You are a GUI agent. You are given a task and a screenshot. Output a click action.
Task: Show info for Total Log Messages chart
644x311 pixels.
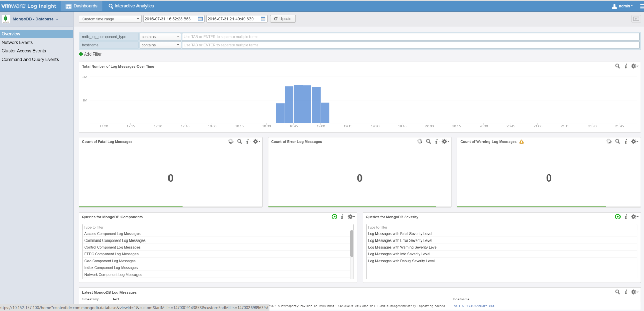pyautogui.click(x=626, y=66)
